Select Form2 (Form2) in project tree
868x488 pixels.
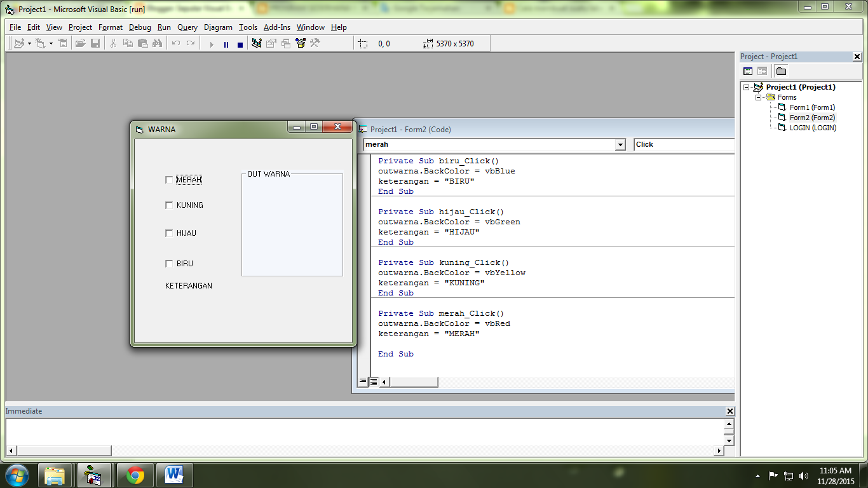812,118
